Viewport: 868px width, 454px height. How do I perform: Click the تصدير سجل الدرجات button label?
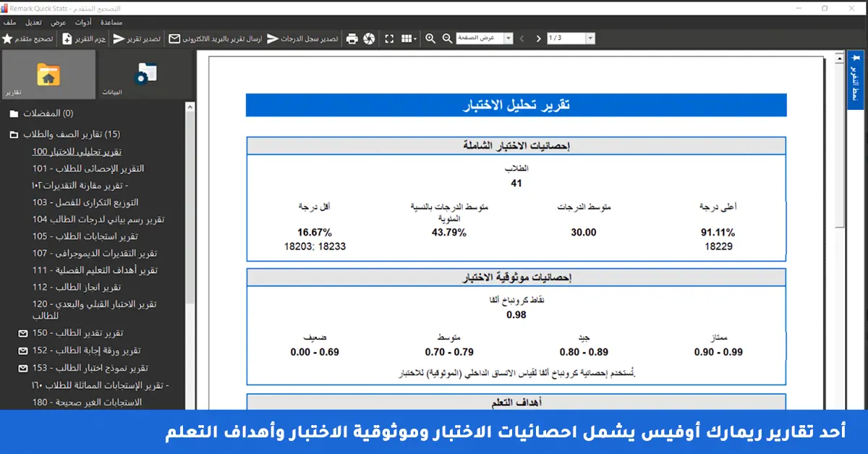[309, 38]
